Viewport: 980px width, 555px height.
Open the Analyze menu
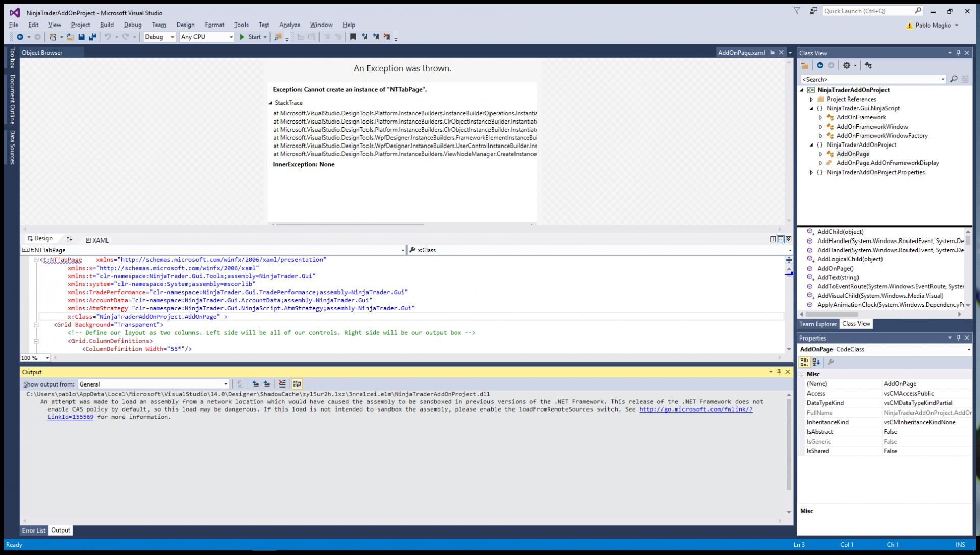(289, 25)
